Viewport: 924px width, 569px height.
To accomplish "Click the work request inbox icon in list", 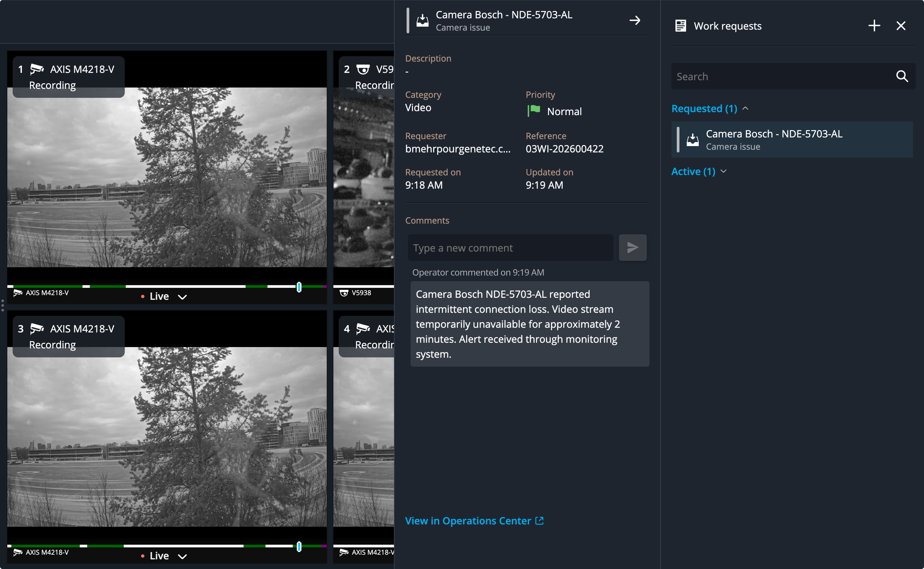I will (x=692, y=140).
